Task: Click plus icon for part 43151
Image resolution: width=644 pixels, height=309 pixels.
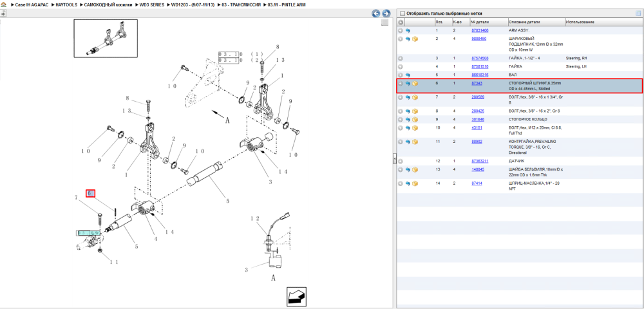Action: 401,127
